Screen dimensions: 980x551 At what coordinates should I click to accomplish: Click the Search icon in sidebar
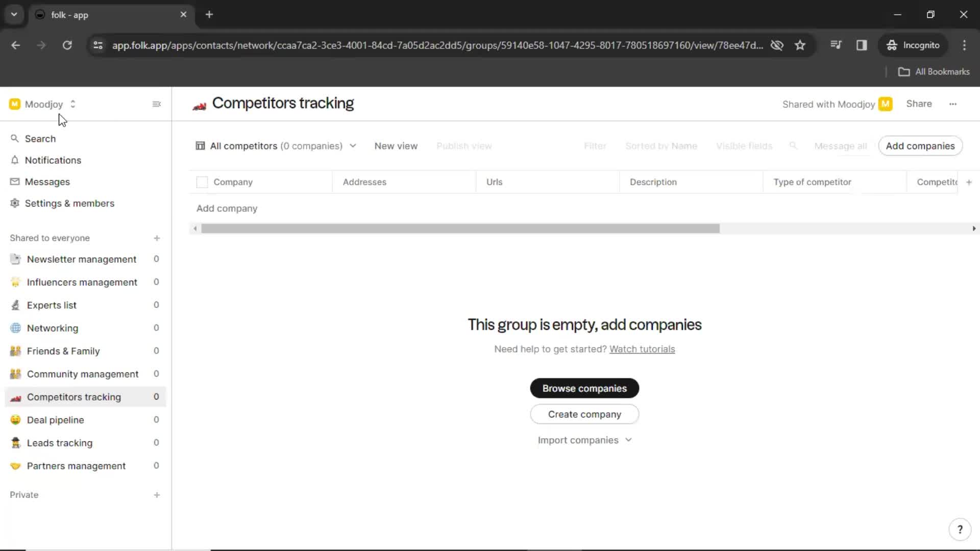pos(14,138)
